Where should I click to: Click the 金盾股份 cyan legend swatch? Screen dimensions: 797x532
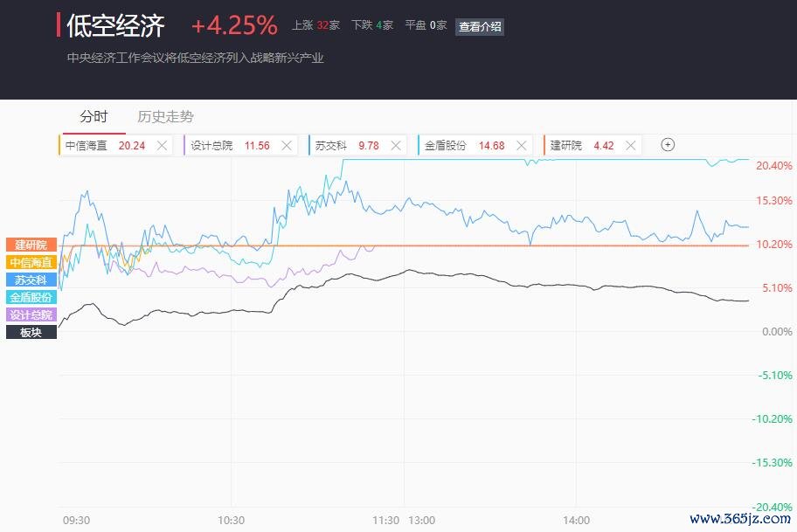[31, 297]
